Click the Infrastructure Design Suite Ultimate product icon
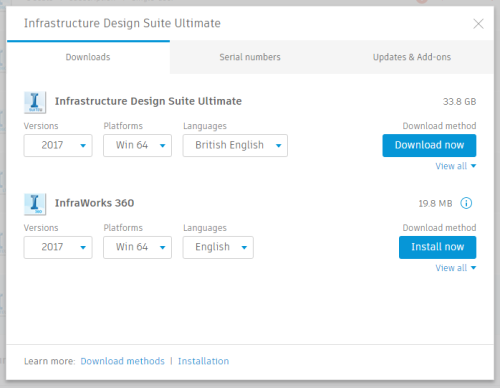500x388 pixels. [x=35, y=102]
